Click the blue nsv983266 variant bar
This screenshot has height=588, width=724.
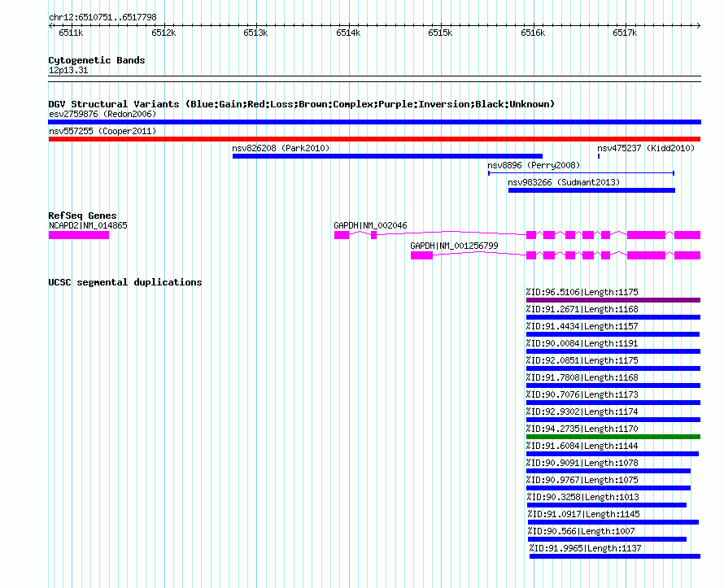pyautogui.click(x=591, y=190)
